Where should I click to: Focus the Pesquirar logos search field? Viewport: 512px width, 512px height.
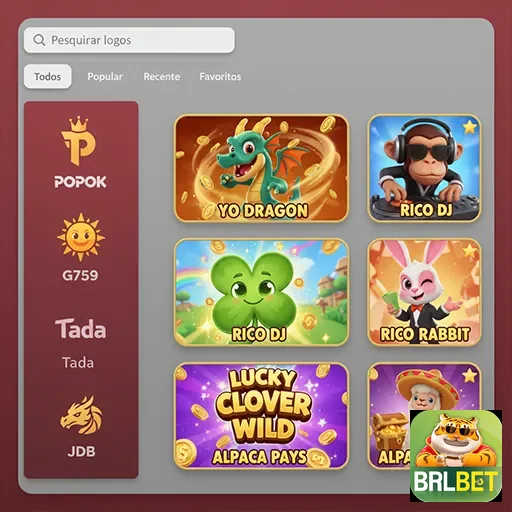[129, 40]
